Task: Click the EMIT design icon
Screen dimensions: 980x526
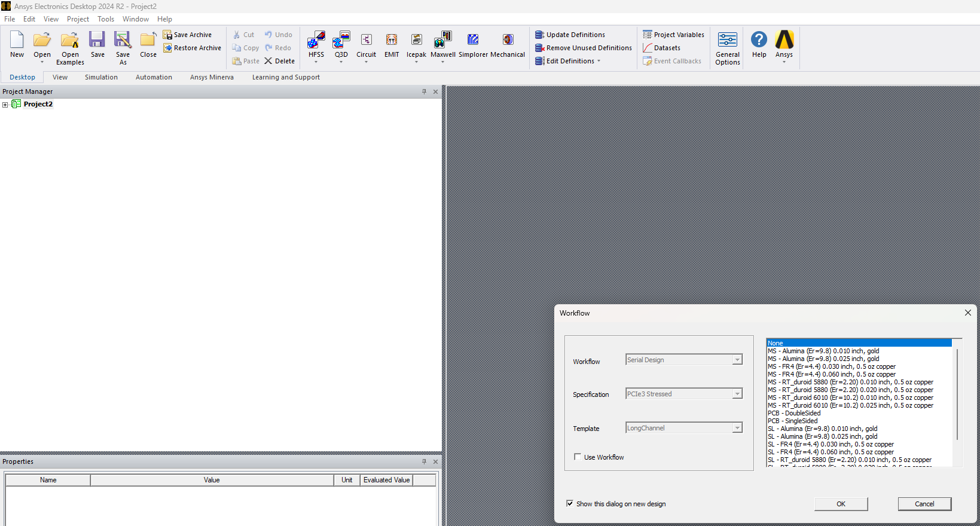Action: pyautogui.click(x=392, y=40)
